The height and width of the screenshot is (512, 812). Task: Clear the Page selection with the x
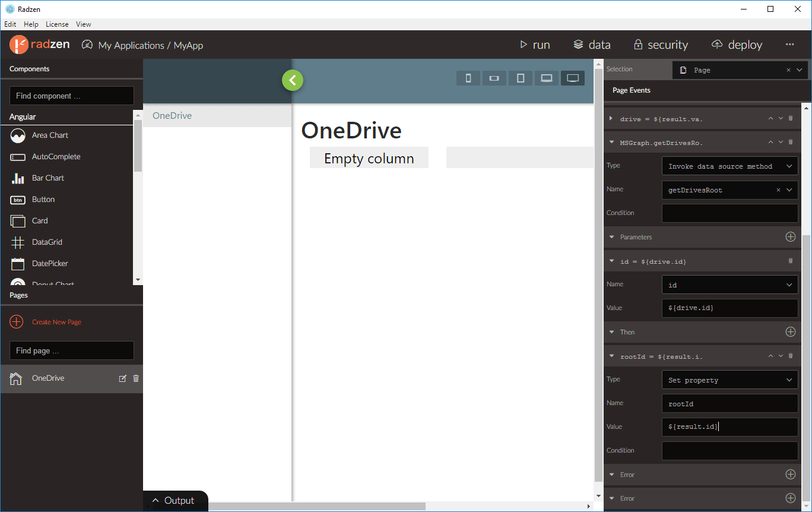coord(788,70)
